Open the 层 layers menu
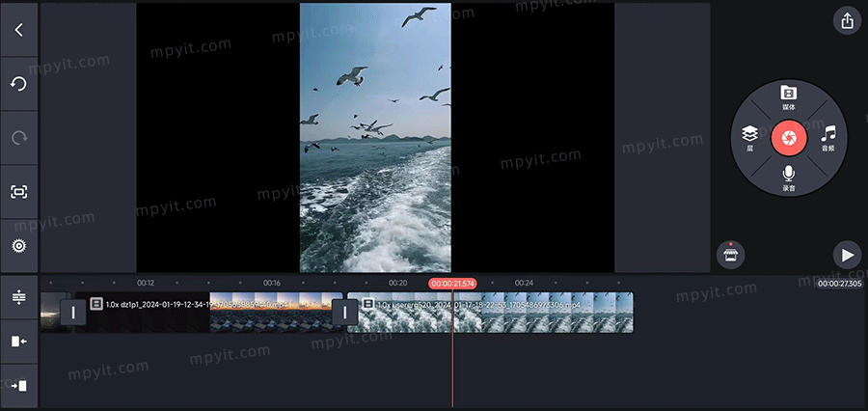This screenshot has width=868, height=411. [749, 138]
